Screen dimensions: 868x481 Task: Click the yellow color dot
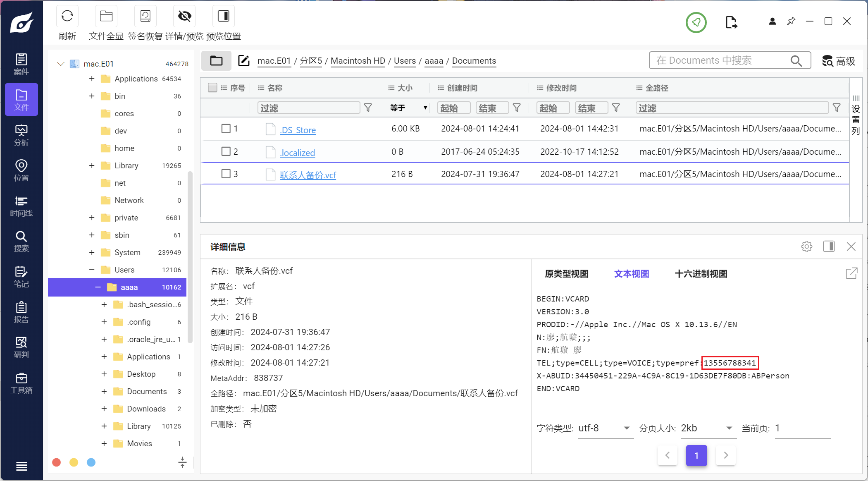74,462
